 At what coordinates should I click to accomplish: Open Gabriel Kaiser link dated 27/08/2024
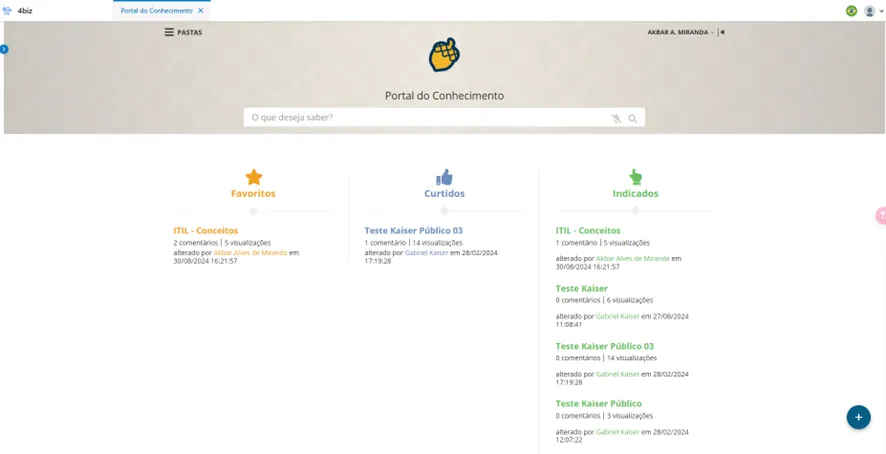(x=618, y=317)
